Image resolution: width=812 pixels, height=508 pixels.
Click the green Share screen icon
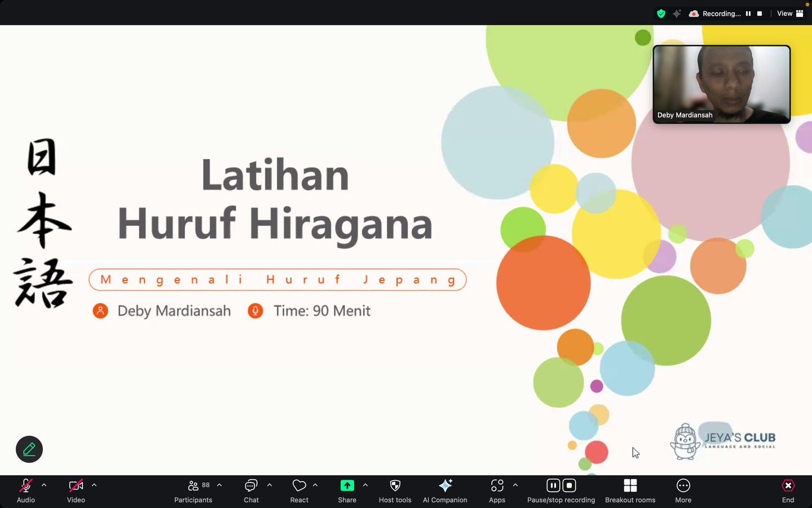[x=347, y=486]
